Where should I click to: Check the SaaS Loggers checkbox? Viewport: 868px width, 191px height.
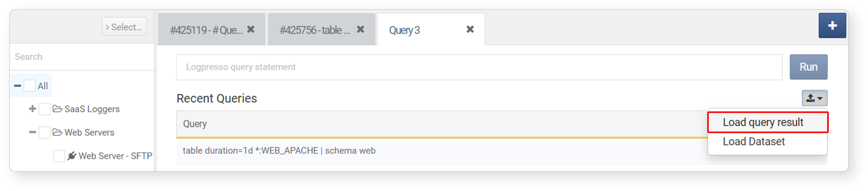44,109
